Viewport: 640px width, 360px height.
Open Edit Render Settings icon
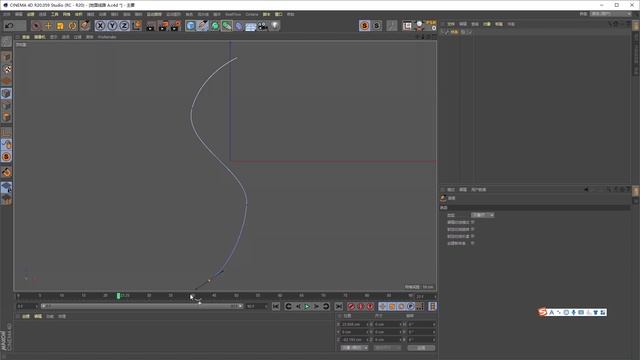click(176, 26)
